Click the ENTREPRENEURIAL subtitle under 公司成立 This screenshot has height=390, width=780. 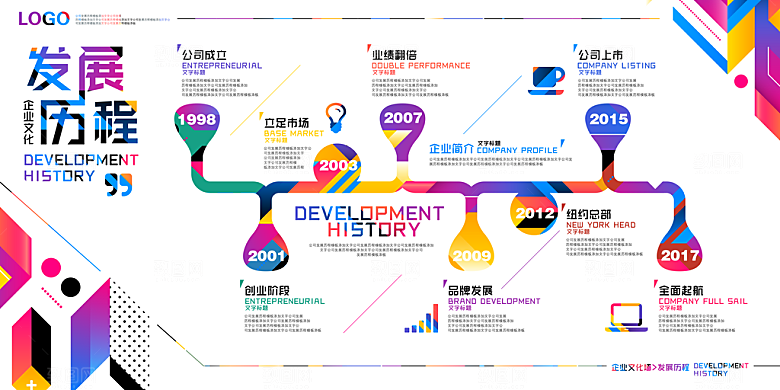coord(222,66)
